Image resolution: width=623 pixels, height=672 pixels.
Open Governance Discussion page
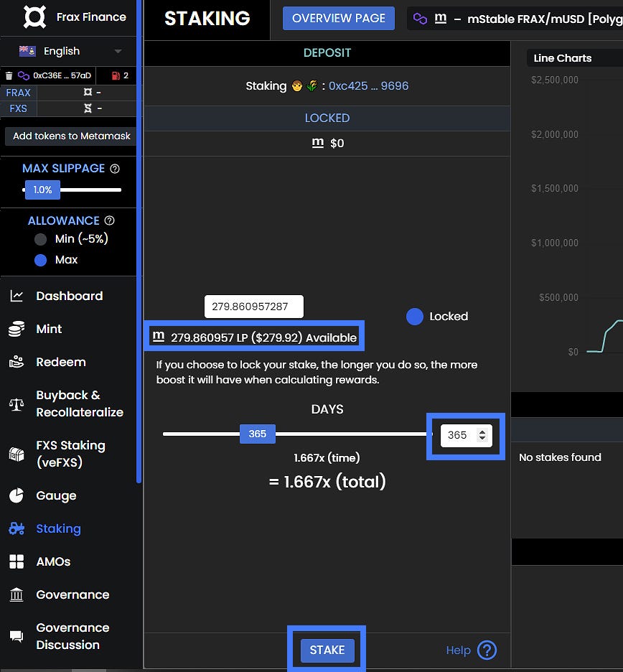72,636
